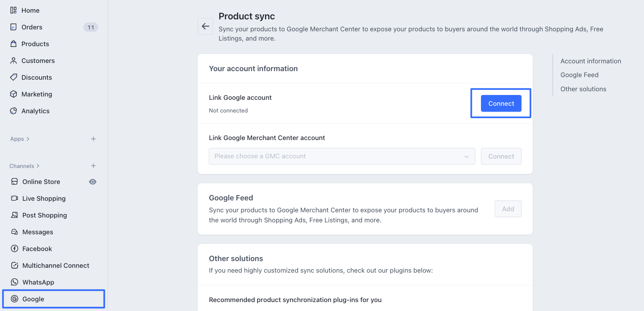
Task: Click the Facebook channel icon
Action: [15, 249]
